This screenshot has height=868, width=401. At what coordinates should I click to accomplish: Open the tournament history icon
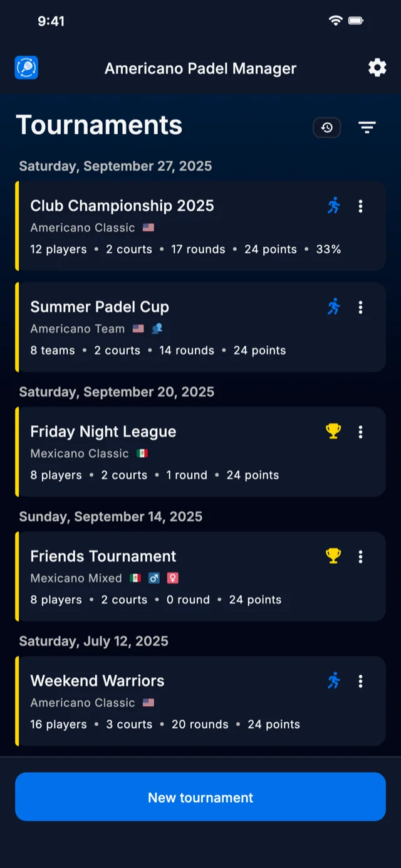pyautogui.click(x=326, y=127)
